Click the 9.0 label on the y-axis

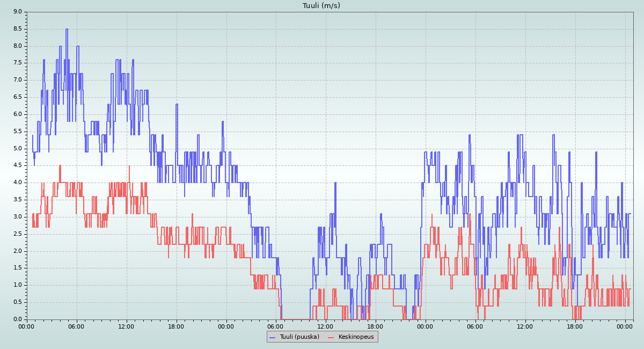(17, 11)
